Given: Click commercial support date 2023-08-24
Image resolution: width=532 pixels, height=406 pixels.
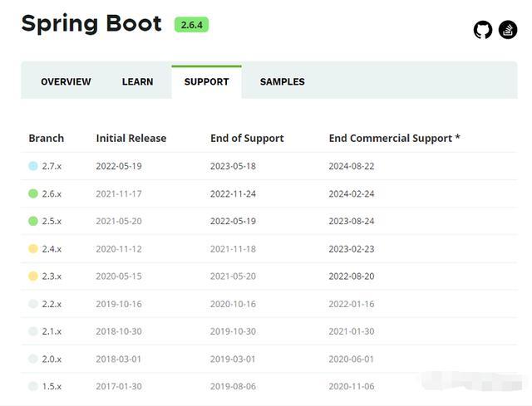Looking at the screenshot, I should point(352,222).
